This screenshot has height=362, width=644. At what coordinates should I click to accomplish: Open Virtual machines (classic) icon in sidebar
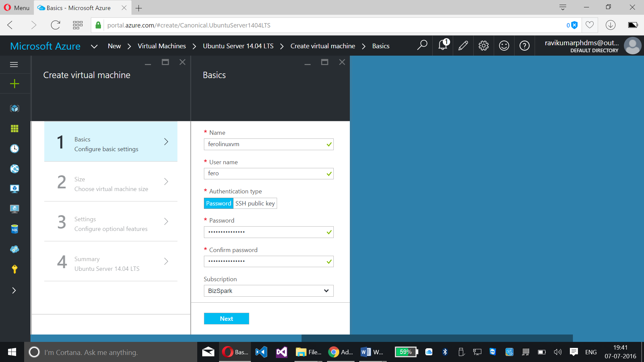[14, 189]
